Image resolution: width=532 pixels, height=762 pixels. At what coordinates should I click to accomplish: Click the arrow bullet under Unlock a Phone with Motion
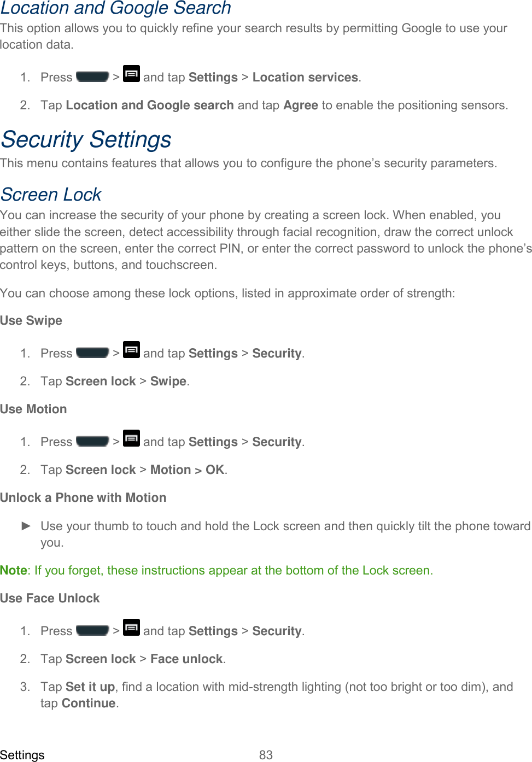point(26,526)
